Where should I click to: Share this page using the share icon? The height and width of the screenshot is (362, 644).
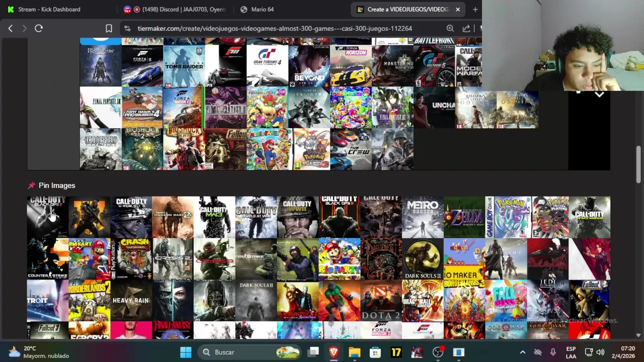[x=466, y=29]
